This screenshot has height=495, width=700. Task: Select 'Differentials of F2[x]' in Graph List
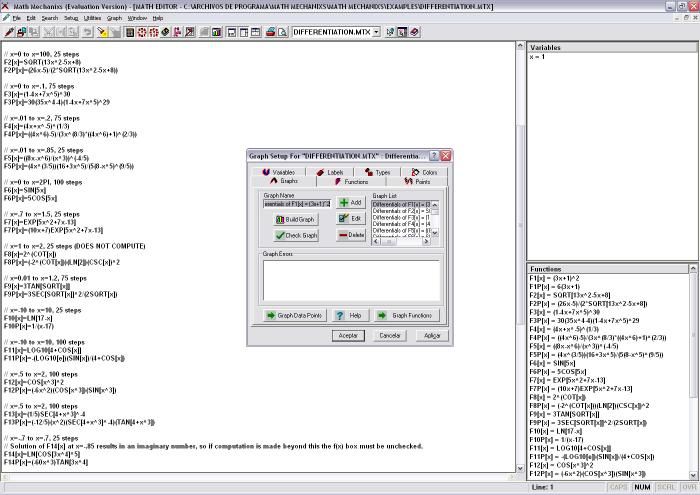coord(401,211)
